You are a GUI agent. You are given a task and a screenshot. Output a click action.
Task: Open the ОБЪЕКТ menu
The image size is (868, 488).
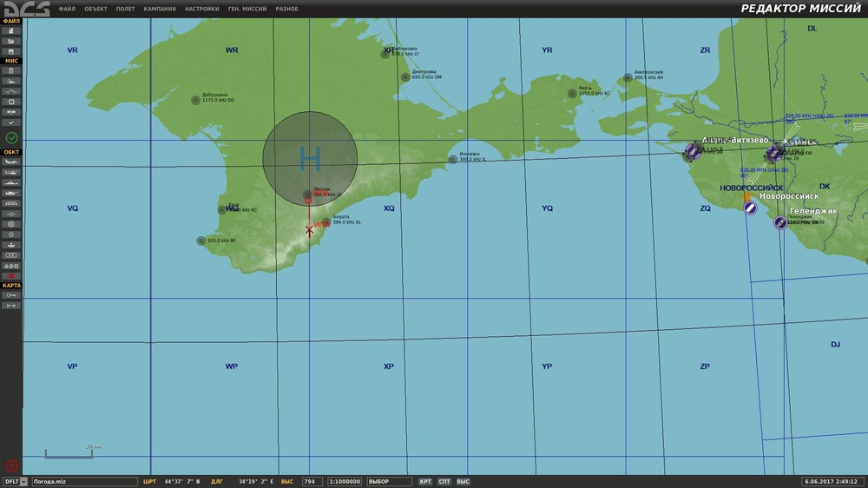point(95,9)
